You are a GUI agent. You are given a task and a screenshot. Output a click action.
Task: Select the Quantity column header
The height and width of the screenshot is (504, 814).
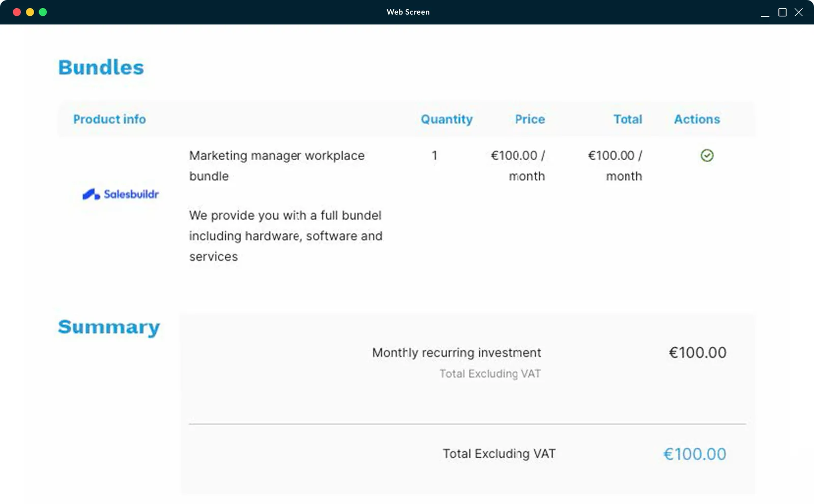point(447,119)
